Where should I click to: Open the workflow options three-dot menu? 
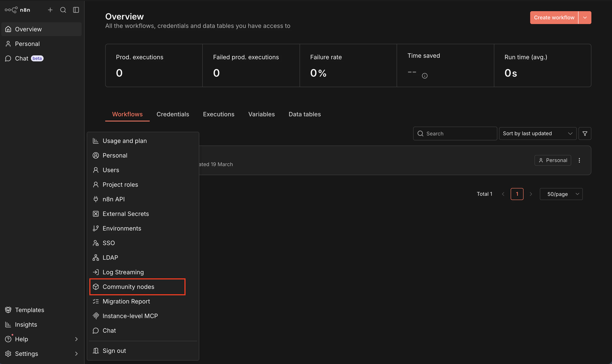point(579,160)
